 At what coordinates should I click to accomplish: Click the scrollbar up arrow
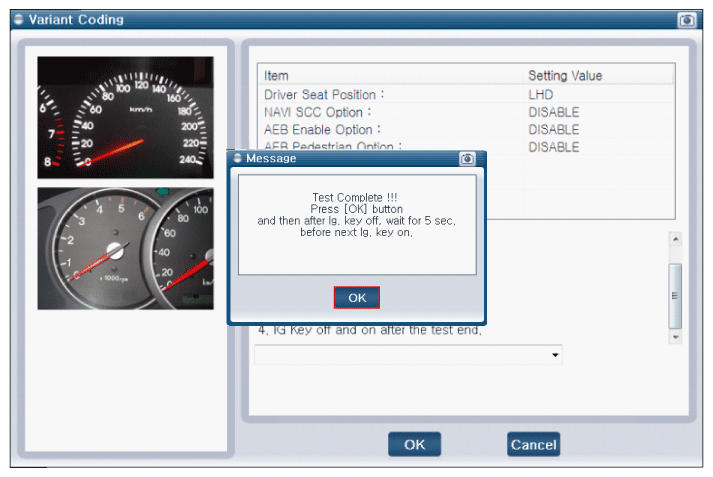(x=676, y=239)
